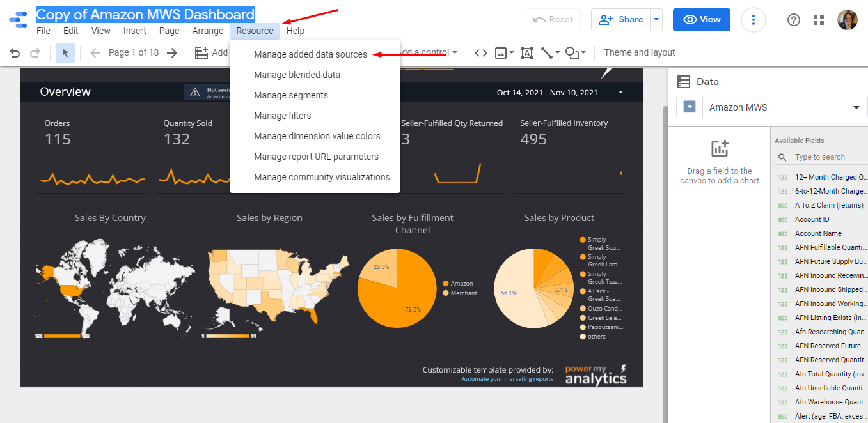Click the Type to search fields box
The image size is (868, 423).
click(825, 157)
